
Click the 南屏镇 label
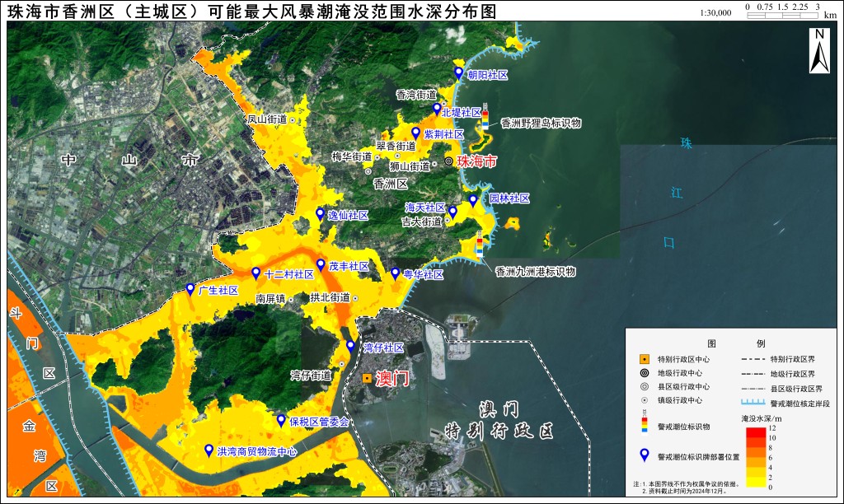click(x=270, y=298)
